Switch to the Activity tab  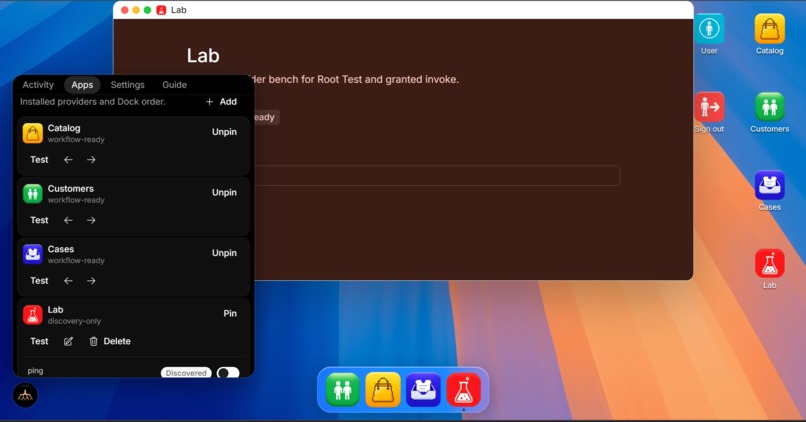coord(38,85)
